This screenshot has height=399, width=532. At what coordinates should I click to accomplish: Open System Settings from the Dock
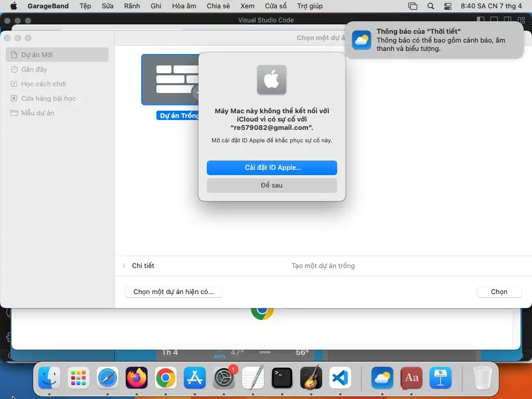224,378
